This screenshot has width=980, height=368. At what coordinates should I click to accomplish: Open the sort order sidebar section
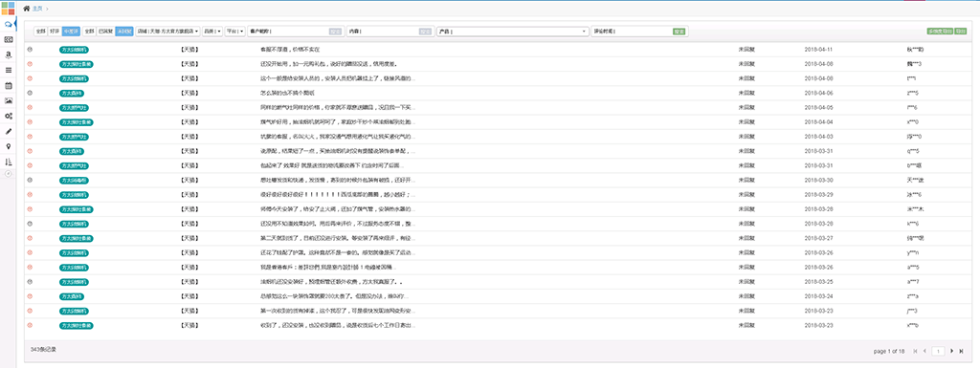point(8,162)
